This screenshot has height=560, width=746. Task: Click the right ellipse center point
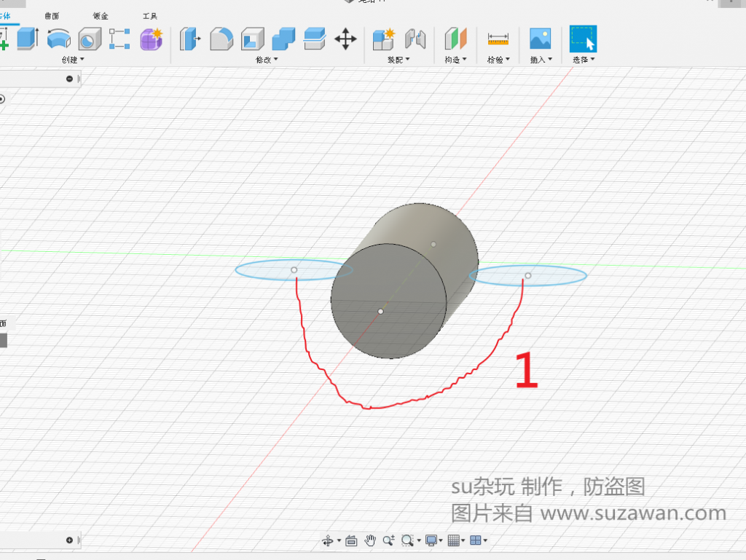pyautogui.click(x=528, y=276)
